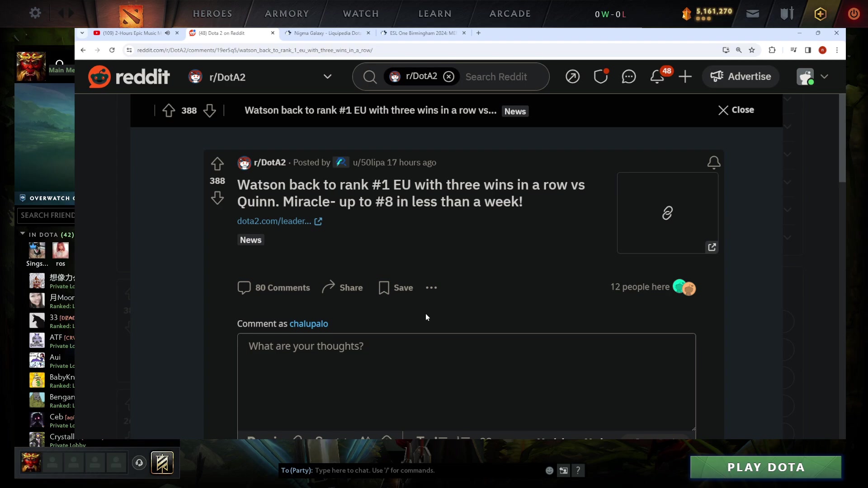The height and width of the screenshot is (488, 868).
Task: Downvote from the sticky header bar
Action: tap(209, 111)
